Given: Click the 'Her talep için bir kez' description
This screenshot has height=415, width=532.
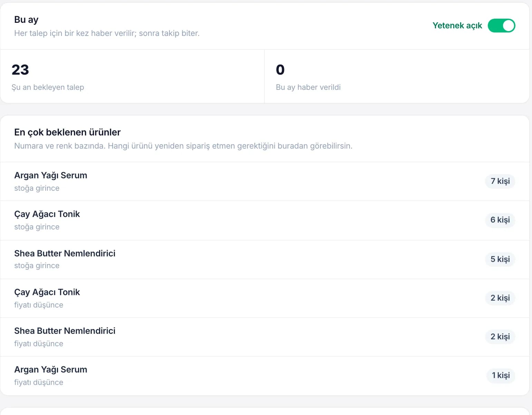Looking at the screenshot, I should pos(107,33).
